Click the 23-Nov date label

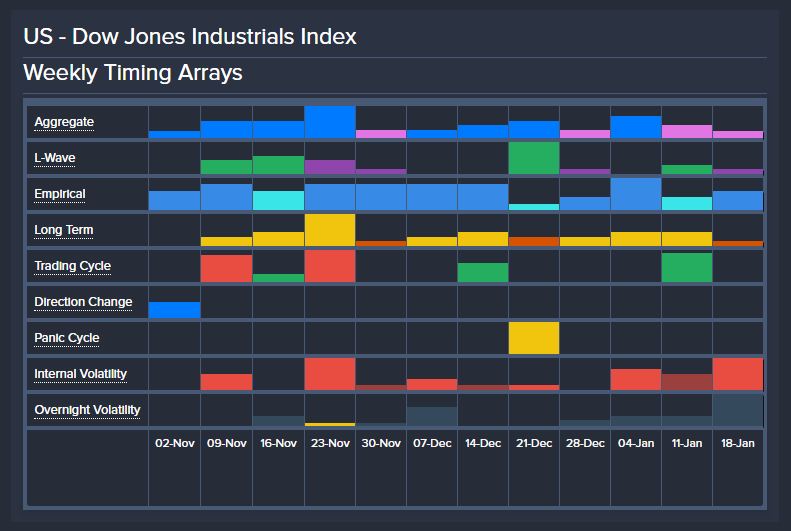click(x=330, y=443)
